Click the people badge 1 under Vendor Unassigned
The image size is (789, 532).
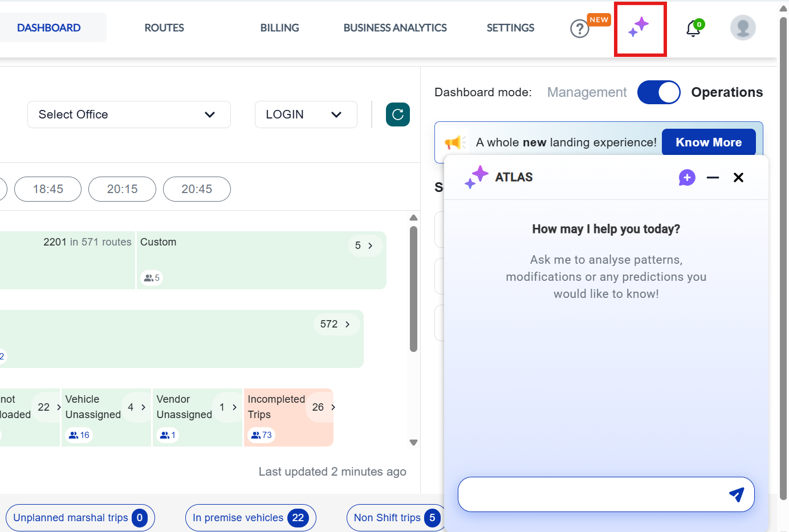(168, 435)
